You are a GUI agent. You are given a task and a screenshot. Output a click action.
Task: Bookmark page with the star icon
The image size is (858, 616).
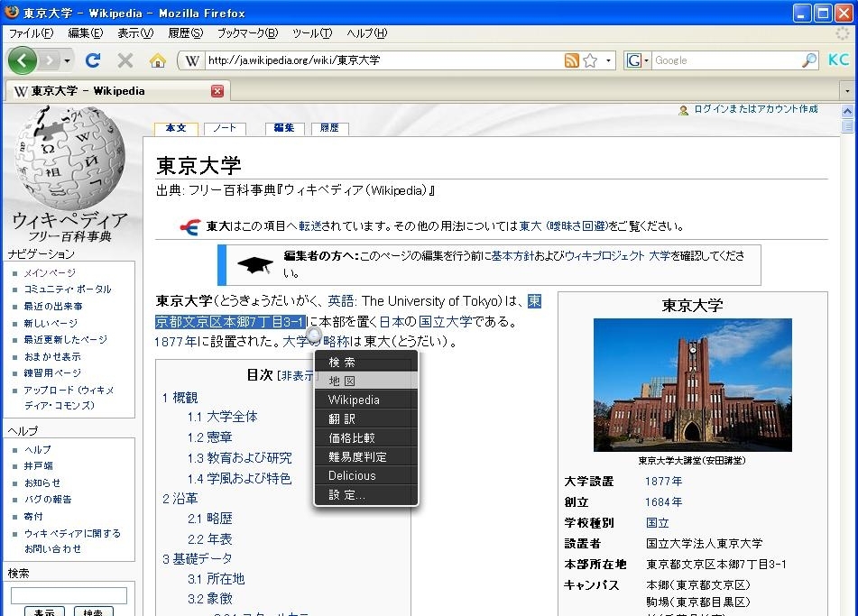click(590, 60)
